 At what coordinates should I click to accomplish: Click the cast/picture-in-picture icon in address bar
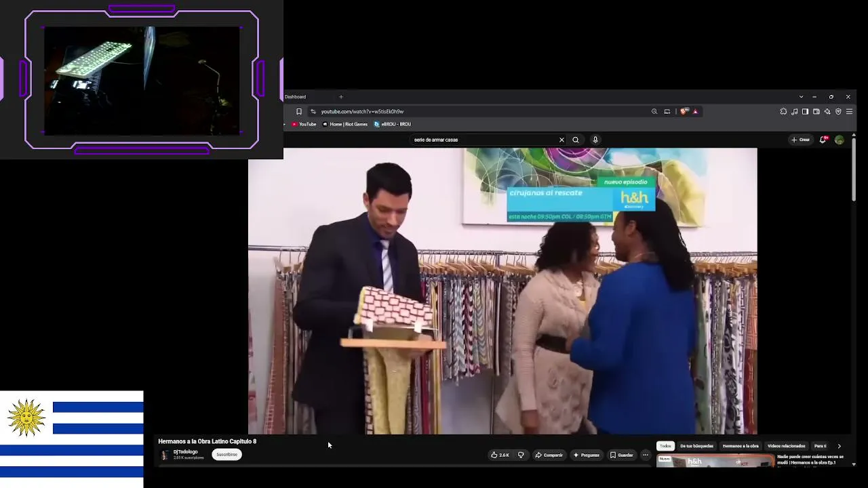click(667, 111)
